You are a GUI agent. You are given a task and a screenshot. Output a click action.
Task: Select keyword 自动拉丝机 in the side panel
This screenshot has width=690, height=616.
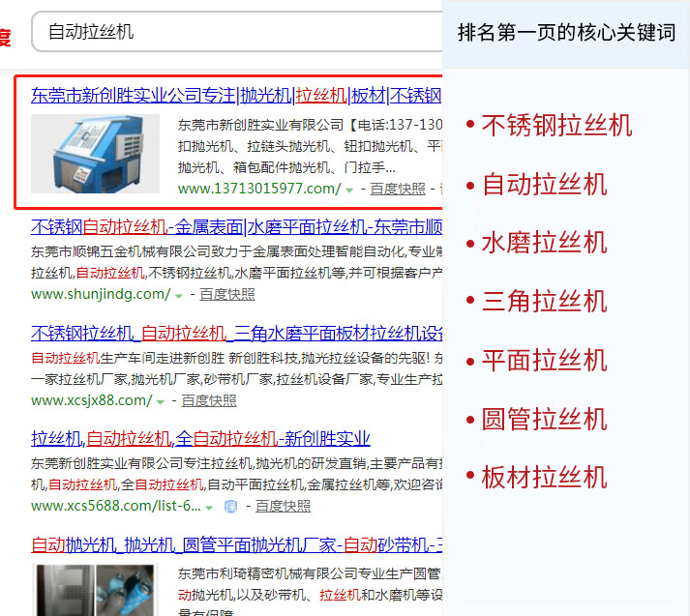pos(544,185)
